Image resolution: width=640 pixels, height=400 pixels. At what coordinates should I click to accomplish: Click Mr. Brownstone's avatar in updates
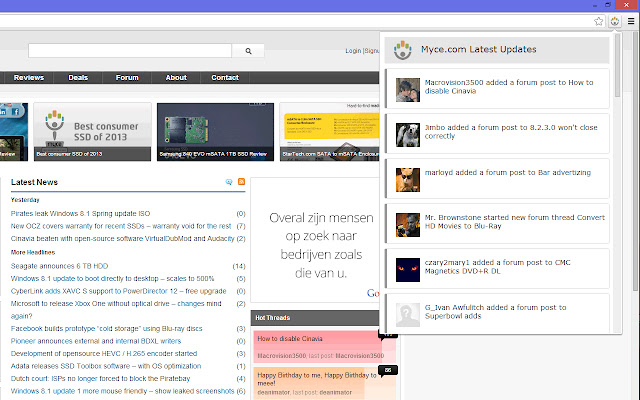tap(408, 225)
